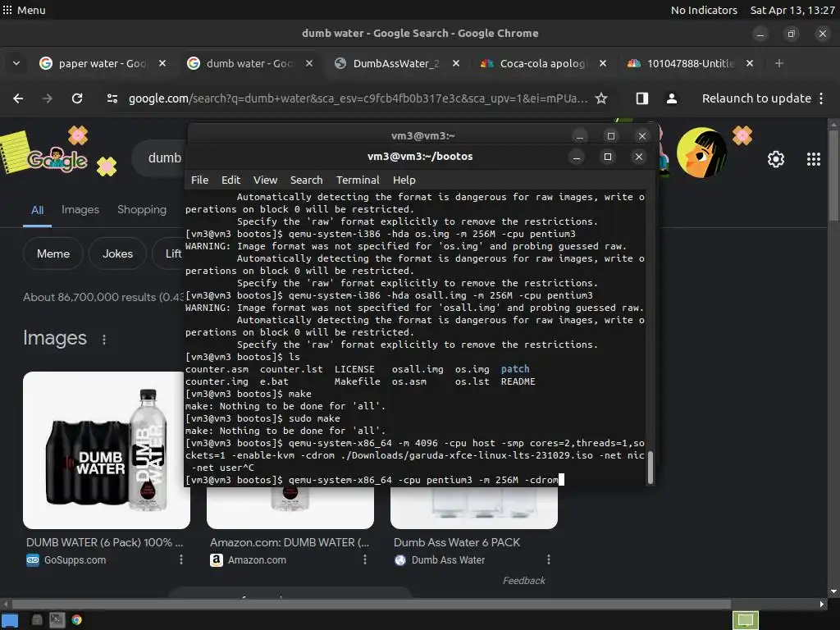Screen dimensions: 840x630
Task: Filter results by Meme chip
Action: pyautogui.click(x=53, y=254)
